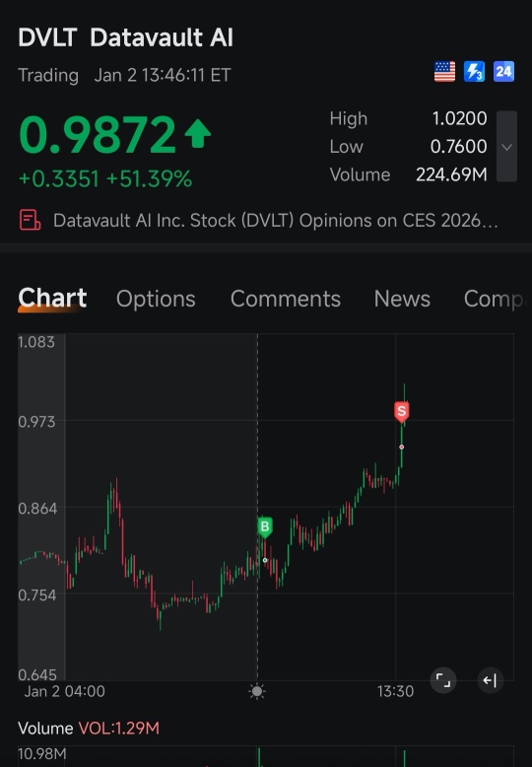Tap the Trading Jan 2 13:46:11 ET status

[124, 75]
